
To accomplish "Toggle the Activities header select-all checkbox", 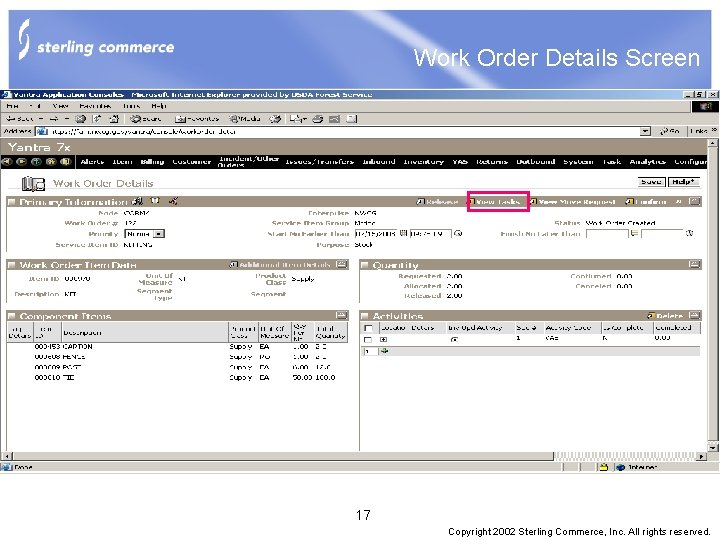I will [368, 328].
